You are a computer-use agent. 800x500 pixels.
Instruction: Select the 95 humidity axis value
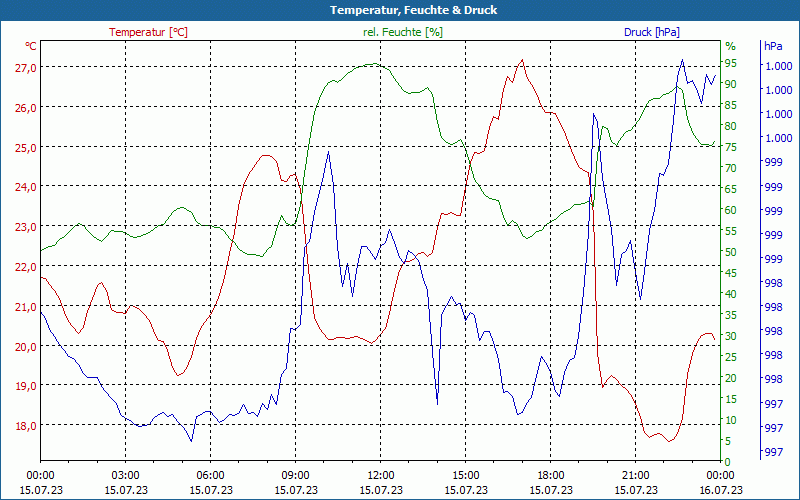click(731, 63)
